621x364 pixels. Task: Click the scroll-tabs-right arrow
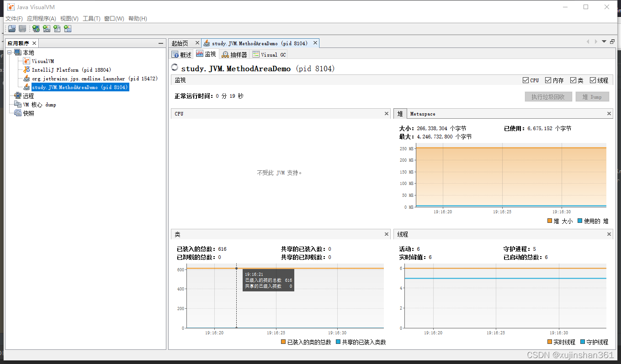[596, 42]
